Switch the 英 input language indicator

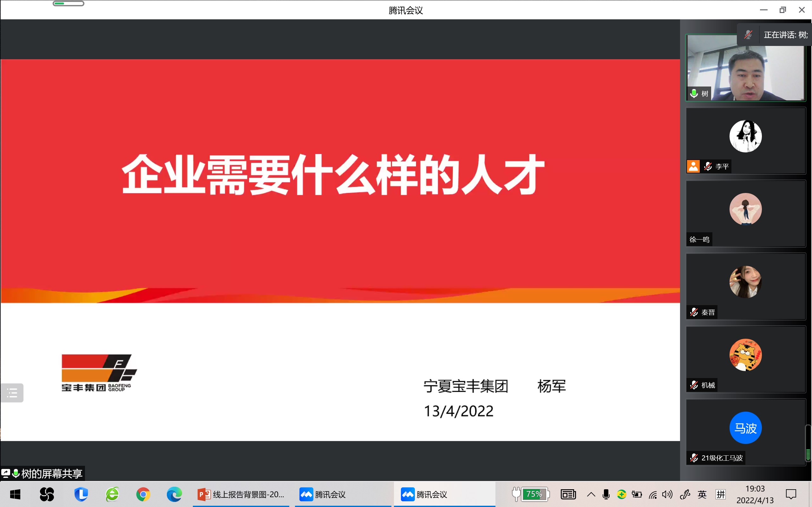click(702, 494)
